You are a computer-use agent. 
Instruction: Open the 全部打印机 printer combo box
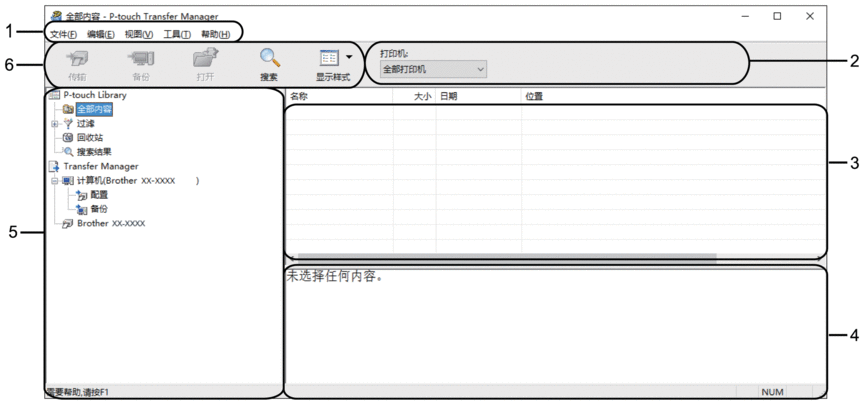[433, 69]
